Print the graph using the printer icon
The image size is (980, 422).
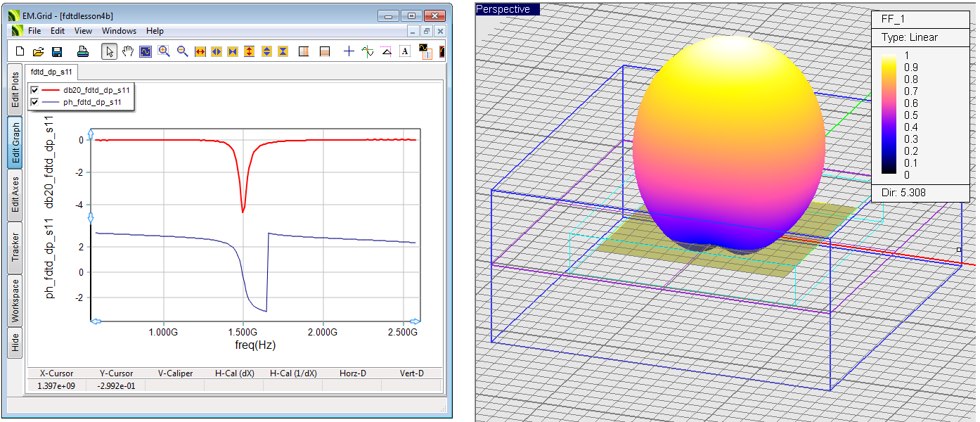[82, 51]
